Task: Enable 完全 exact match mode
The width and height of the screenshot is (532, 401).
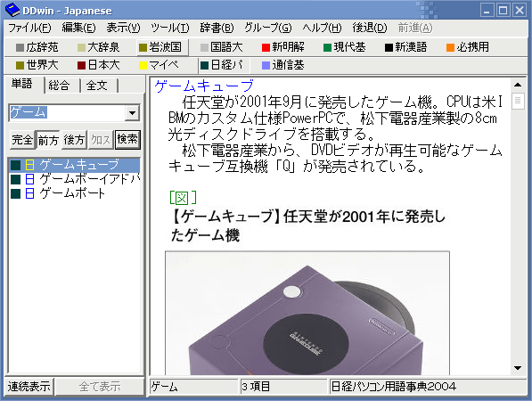Action: [22, 139]
